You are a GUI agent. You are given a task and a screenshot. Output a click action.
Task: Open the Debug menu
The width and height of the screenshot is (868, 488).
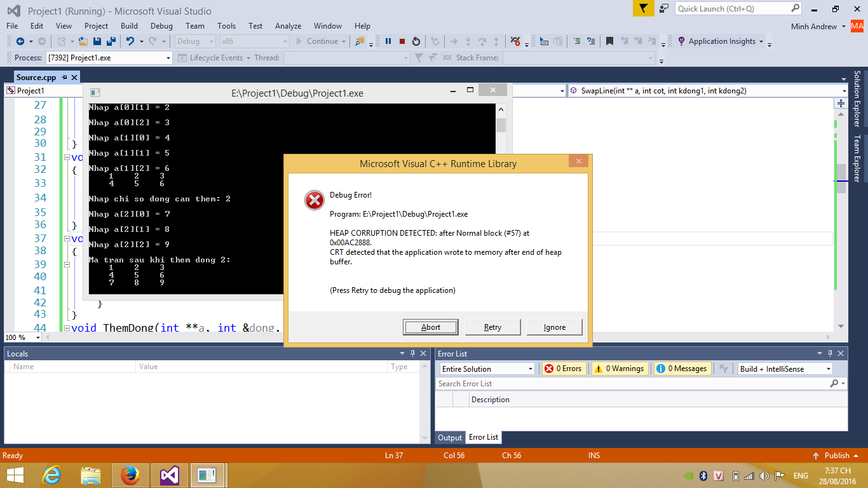pos(161,26)
